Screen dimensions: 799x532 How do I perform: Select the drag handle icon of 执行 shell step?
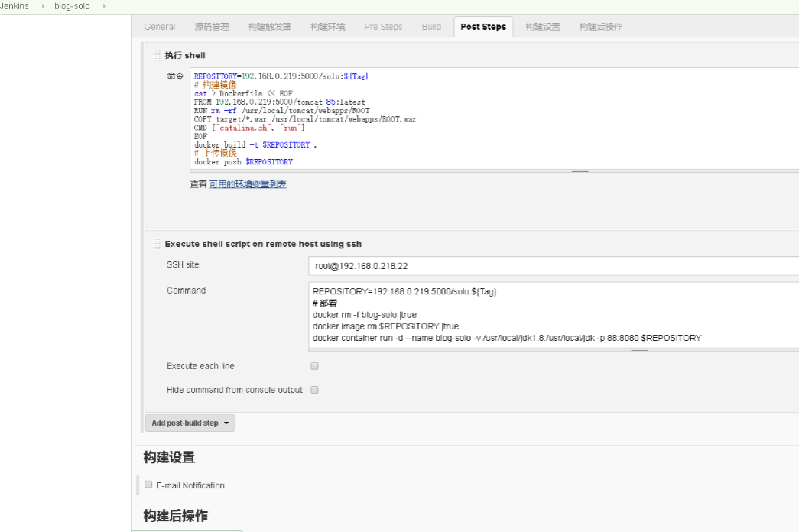point(155,55)
